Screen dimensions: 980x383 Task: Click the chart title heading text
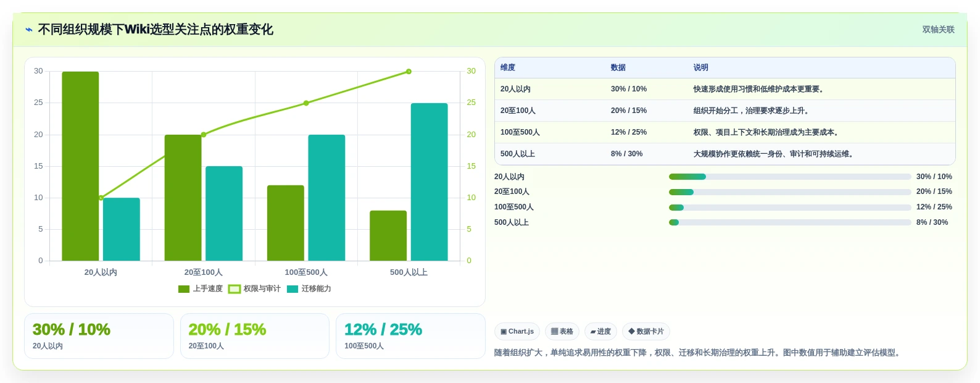point(156,29)
